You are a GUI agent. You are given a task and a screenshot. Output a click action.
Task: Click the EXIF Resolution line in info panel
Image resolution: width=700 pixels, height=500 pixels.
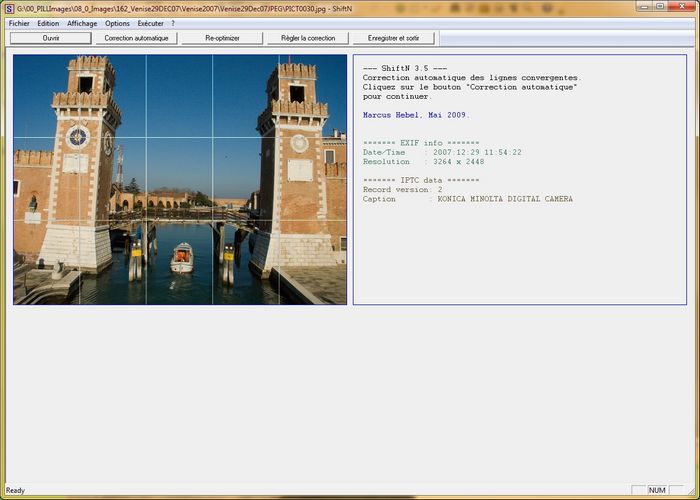click(x=423, y=161)
